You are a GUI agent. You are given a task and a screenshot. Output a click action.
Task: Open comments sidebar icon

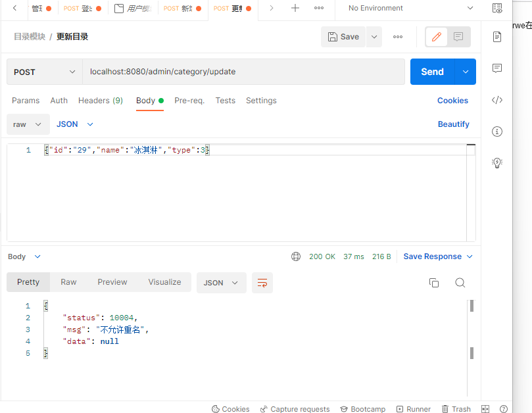(x=497, y=68)
